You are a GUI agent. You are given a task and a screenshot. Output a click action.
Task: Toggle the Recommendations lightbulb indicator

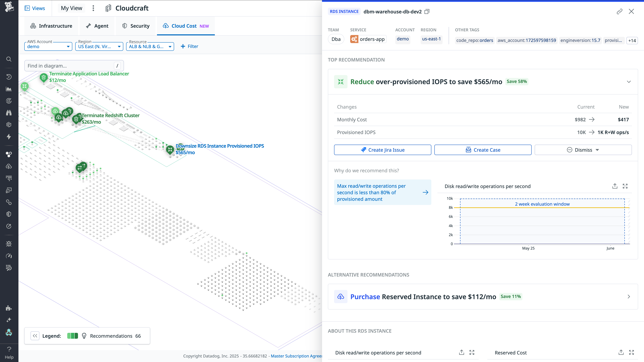(84, 336)
